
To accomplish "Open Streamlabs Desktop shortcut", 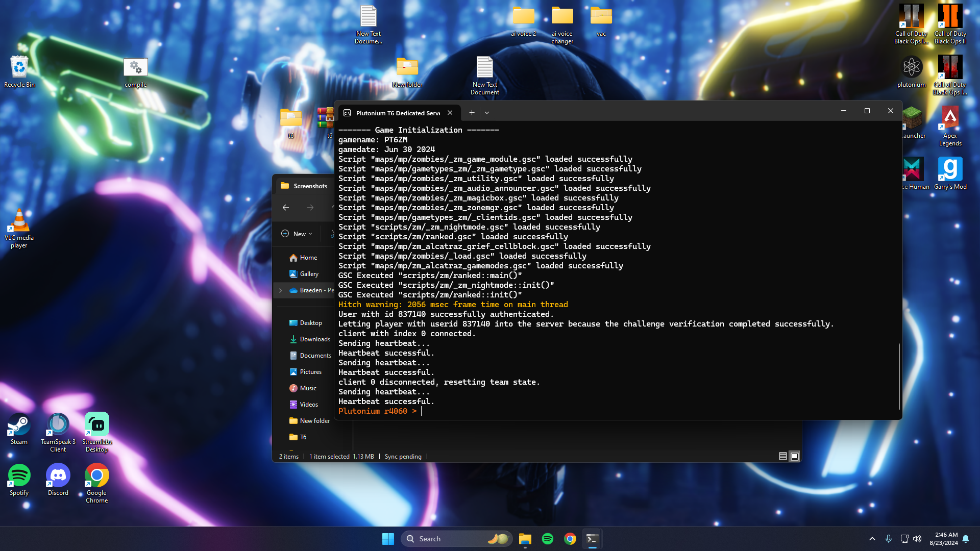I will click(96, 432).
